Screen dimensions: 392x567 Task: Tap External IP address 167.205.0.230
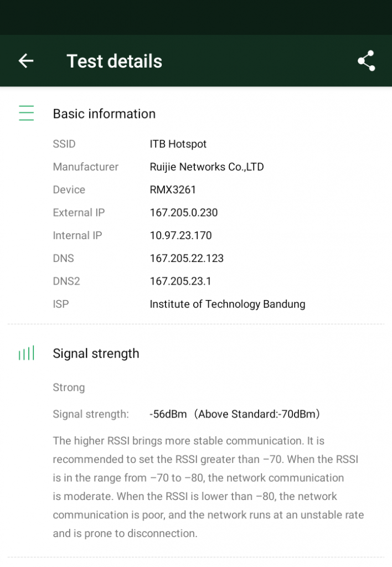pos(184,212)
